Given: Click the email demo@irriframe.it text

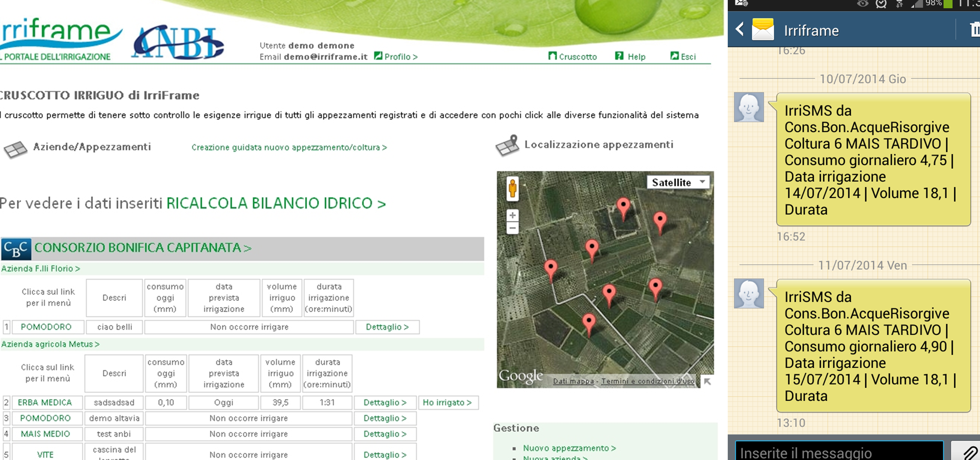Looking at the screenshot, I should click(325, 57).
